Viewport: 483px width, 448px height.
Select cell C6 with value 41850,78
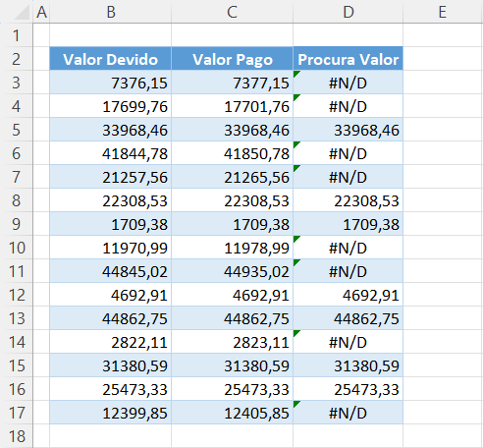(x=232, y=153)
